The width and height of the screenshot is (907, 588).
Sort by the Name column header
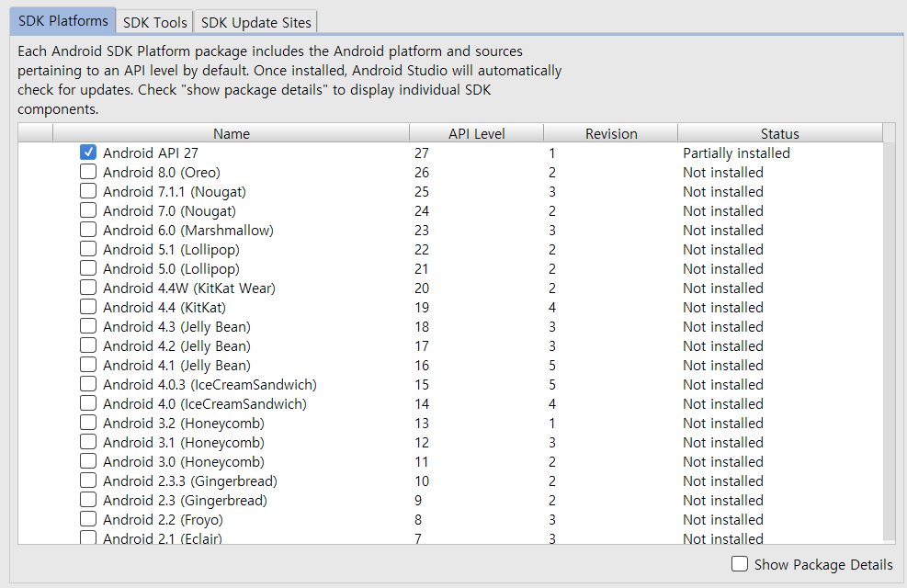pyautogui.click(x=232, y=133)
